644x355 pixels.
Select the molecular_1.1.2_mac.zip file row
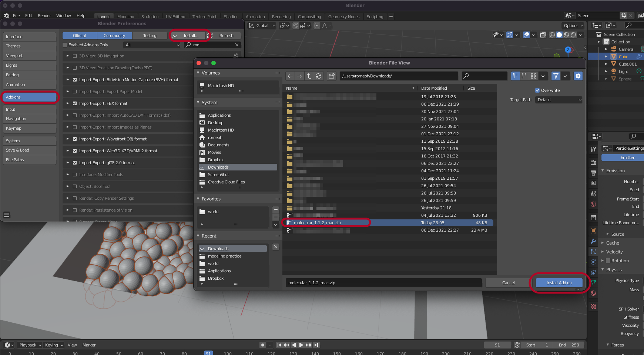click(x=389, y=223)
